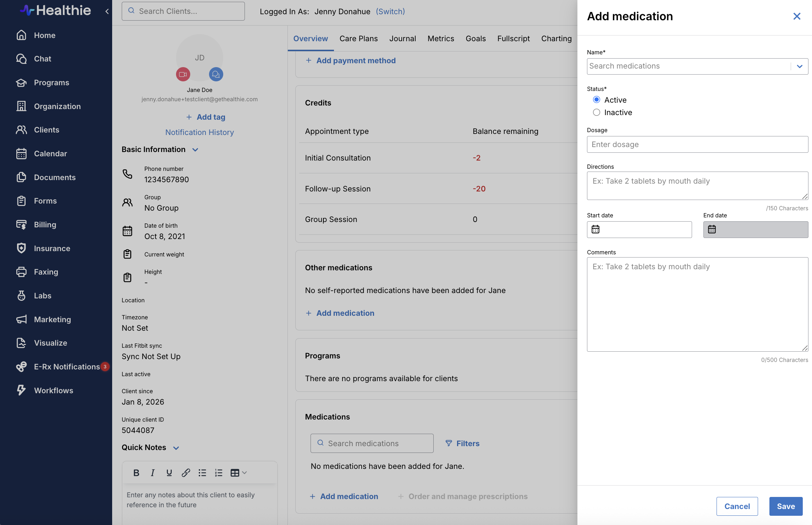Open Labs from the sidebar
Viewport: 812px width, 525px height.
click(43, 296)
